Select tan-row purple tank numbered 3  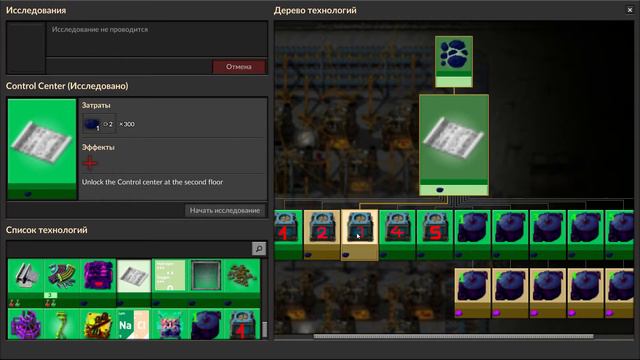pyautogui.click(x=548, y=293)
